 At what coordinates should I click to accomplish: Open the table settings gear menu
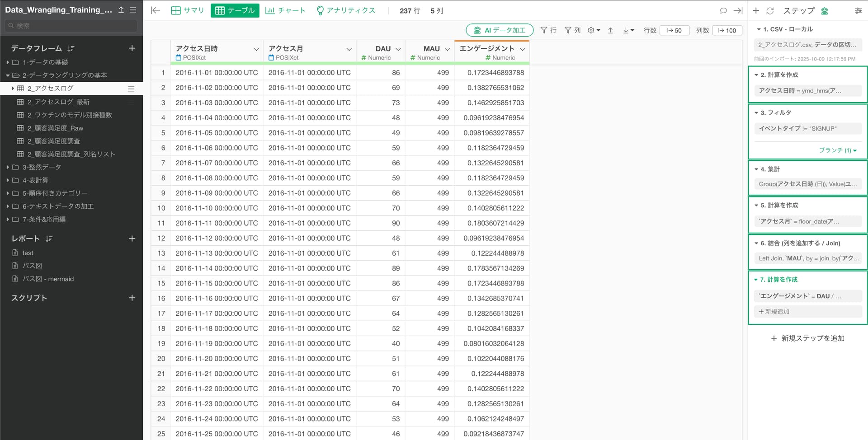tap(594, 30)
